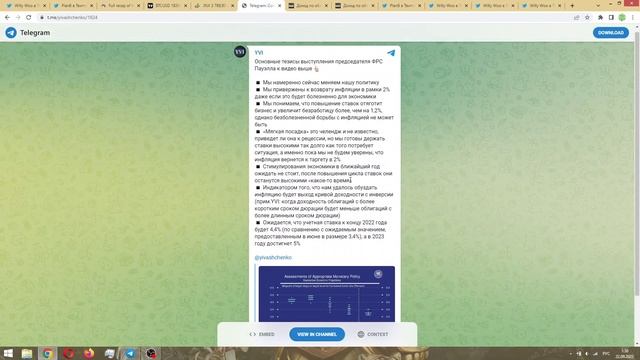
Task: Click VIEW IN CHANNEL button
Action: [x=317, y=334]
